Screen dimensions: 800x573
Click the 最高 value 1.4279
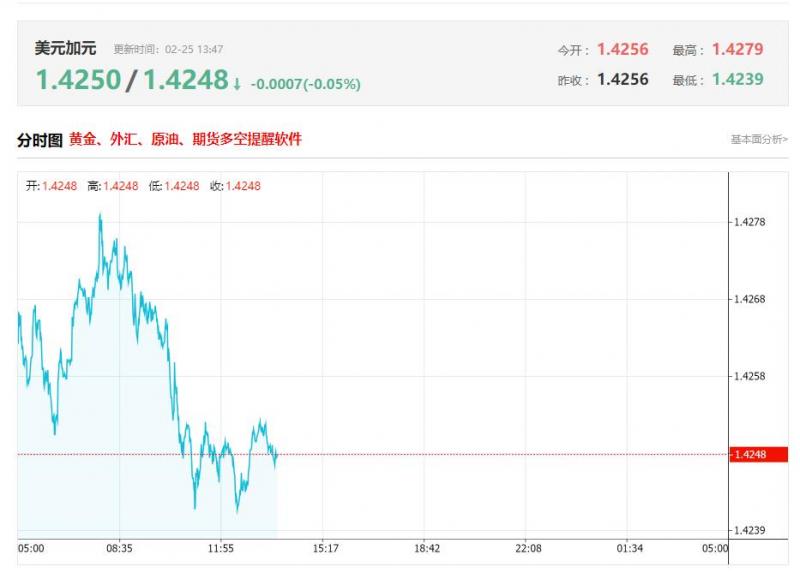737,49
